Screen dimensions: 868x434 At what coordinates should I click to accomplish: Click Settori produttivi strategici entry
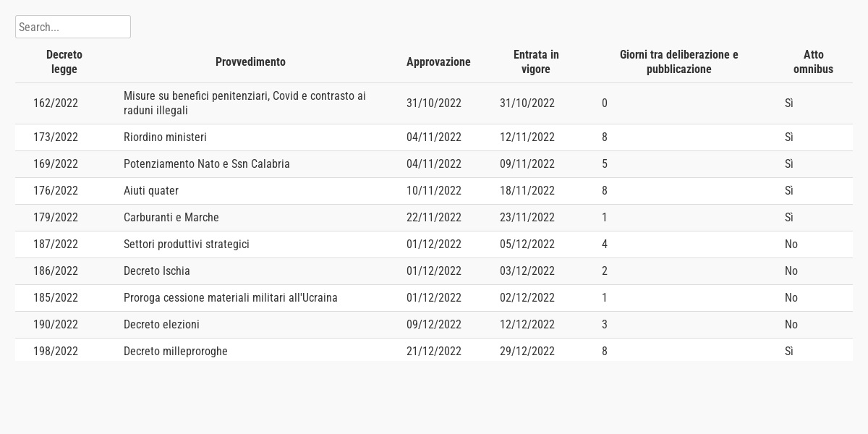click(186, 244)
